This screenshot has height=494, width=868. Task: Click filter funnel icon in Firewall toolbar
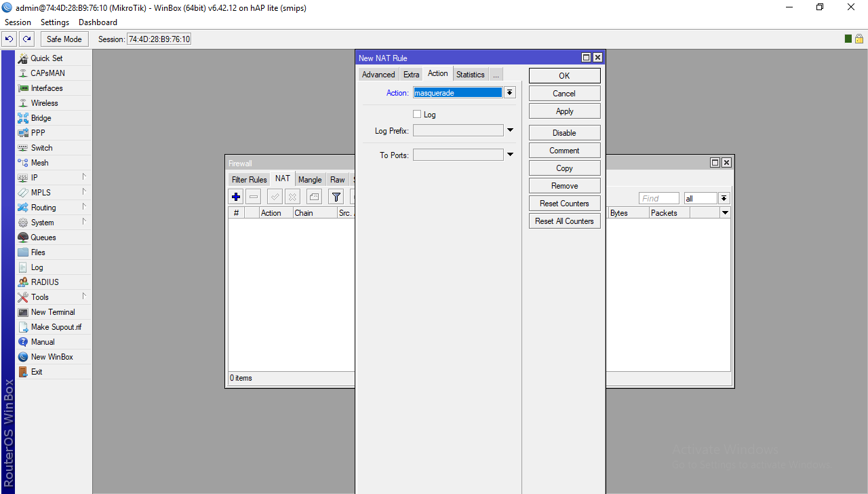pyautogui.click(x=336, y=197)
